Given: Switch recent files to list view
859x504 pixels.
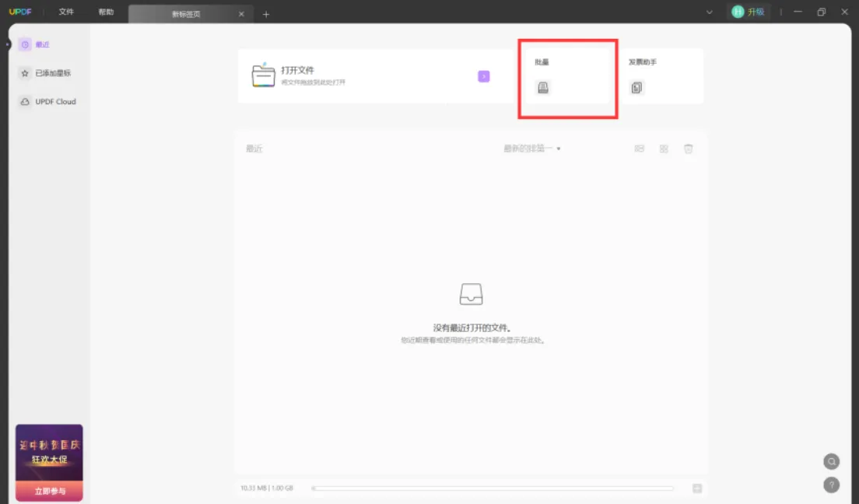Looking at the screenshot, I should click(x=640, y=149).
